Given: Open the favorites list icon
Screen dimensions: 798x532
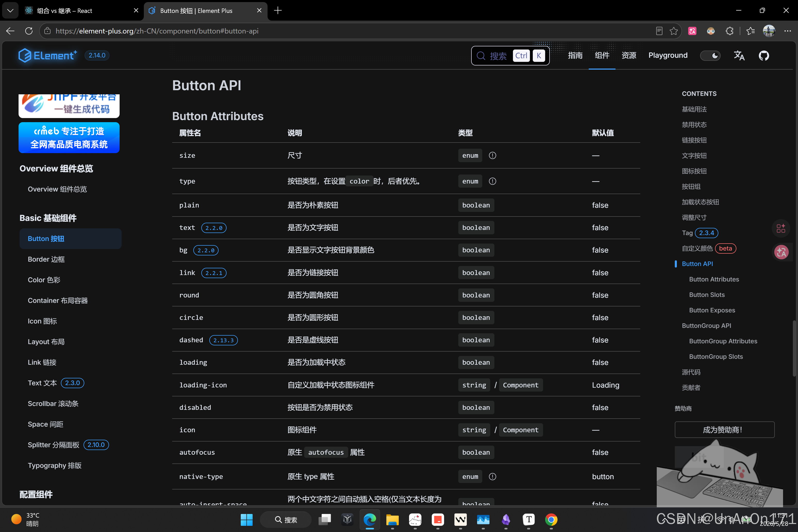Looking at the screenshot, I should [x=750, y=31].
